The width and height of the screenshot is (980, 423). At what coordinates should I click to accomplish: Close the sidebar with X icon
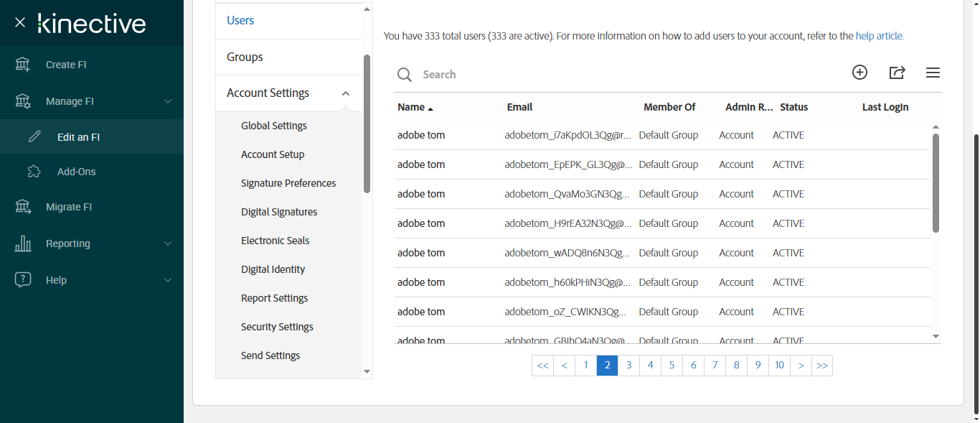pyautogui.click(x=20, y=23)
